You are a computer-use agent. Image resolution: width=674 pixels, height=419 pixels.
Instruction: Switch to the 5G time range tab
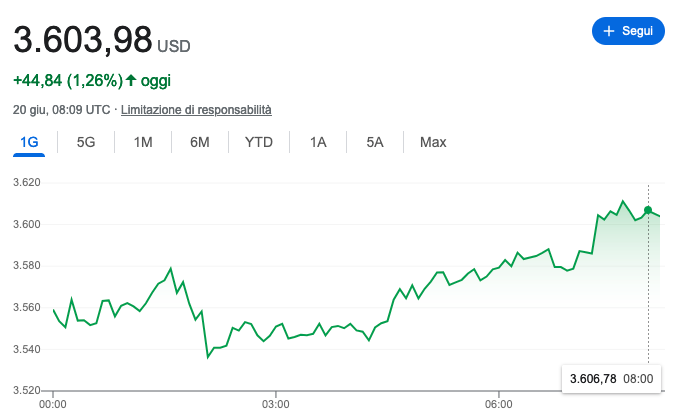86,142
